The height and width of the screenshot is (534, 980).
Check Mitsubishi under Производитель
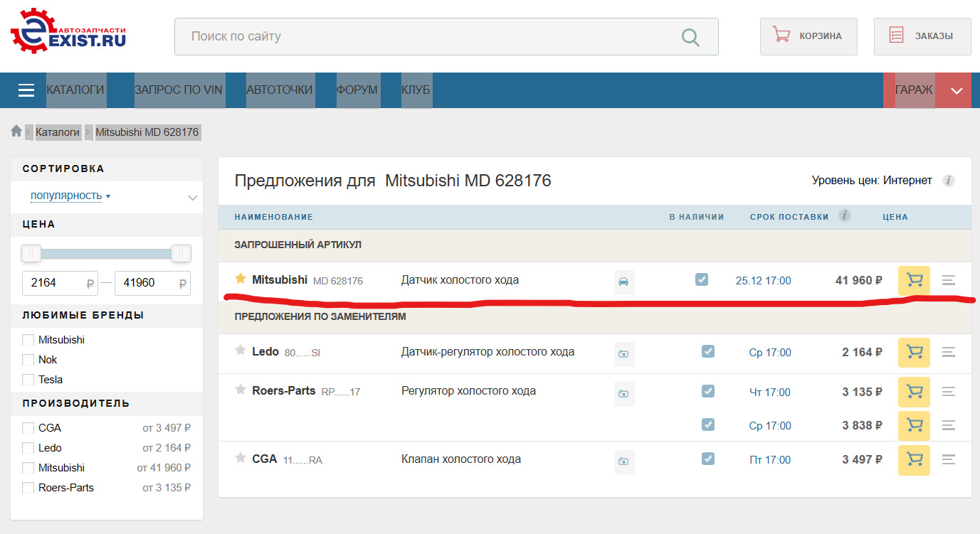[x=28, y=468]
